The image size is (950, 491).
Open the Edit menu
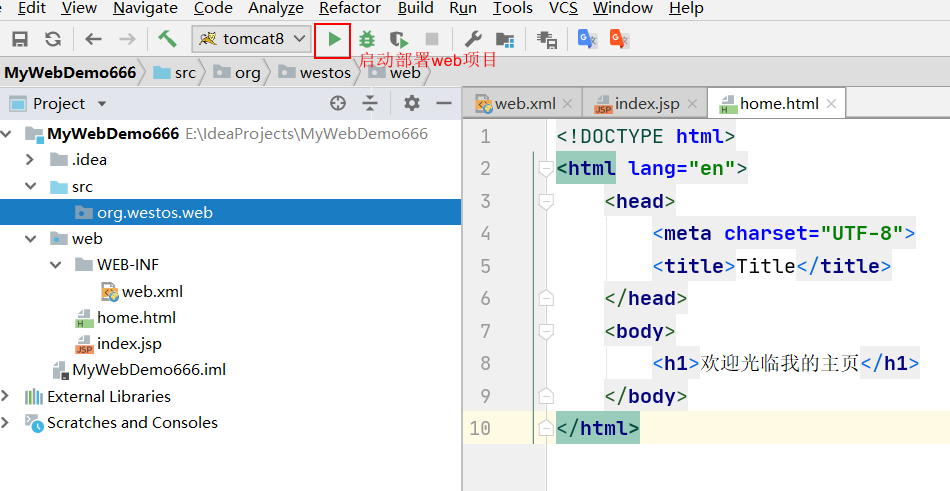coord(32,8)
